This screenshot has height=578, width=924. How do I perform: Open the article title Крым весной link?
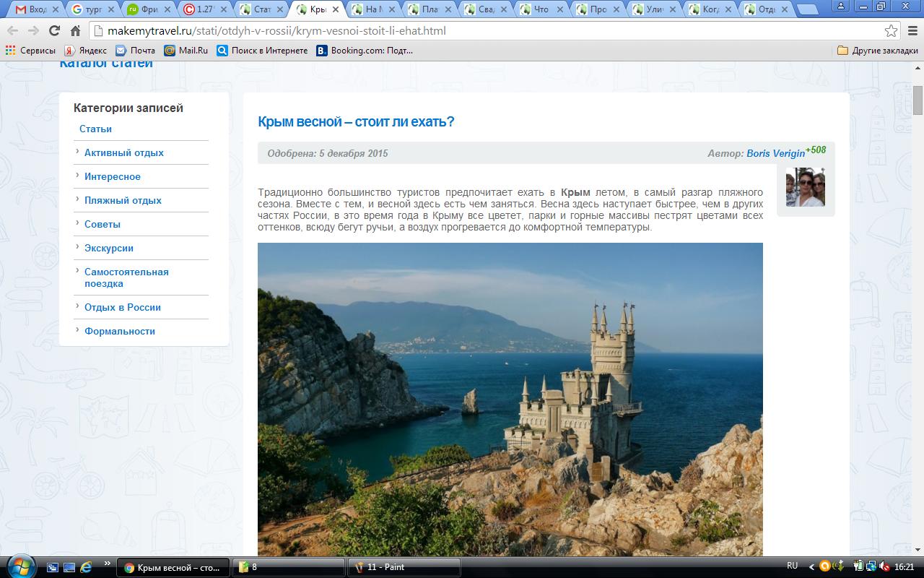coord(356,121)
